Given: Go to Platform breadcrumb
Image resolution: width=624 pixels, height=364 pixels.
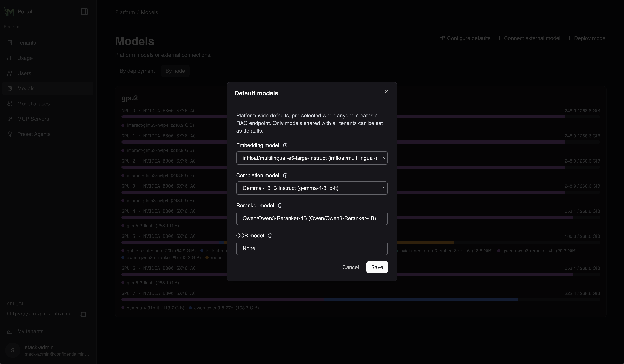Looking at the screenshot, I should coord(125,12).
